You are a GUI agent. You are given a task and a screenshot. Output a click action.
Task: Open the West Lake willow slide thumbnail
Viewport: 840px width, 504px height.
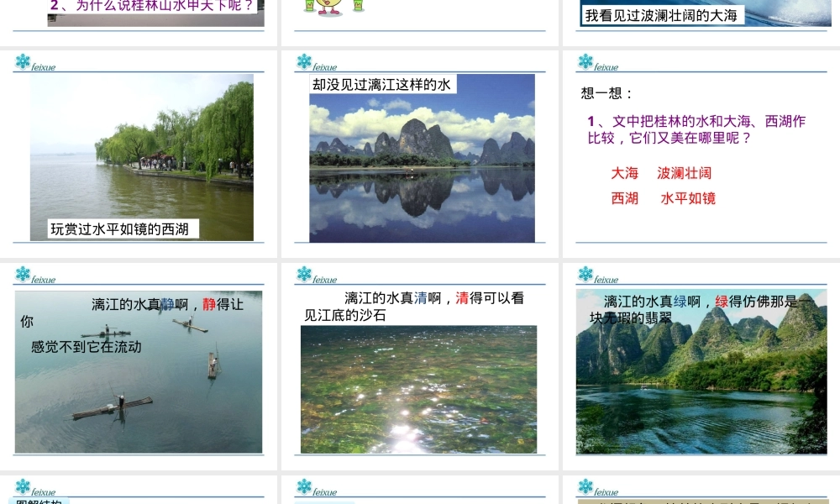point(139,154)
